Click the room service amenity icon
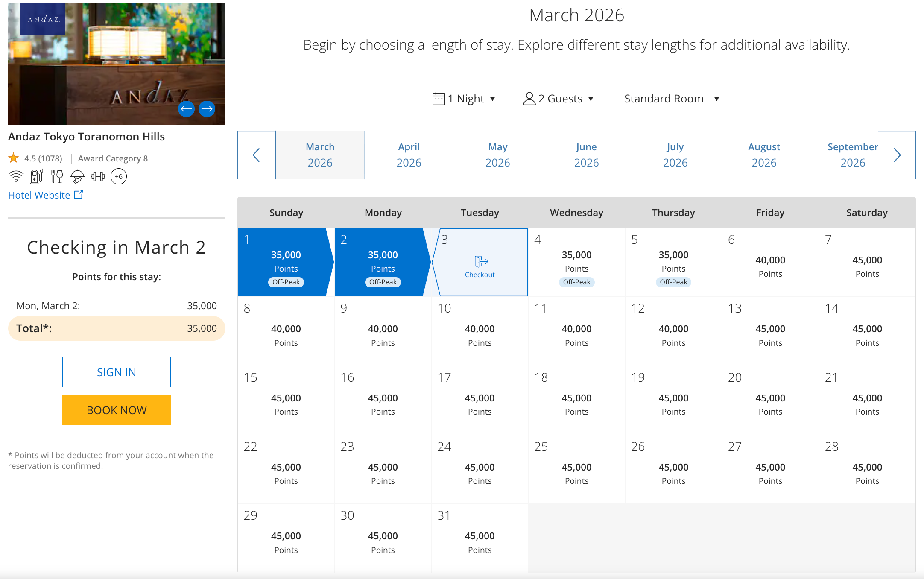The width and height of the screenshot is (924, 579). tap(77, 176)
